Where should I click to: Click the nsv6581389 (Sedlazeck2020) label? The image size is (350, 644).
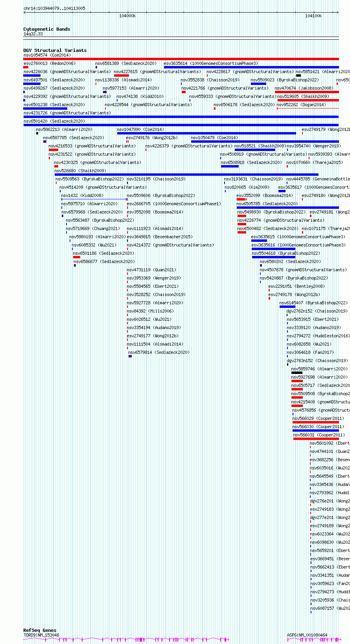tap(126, 63)
